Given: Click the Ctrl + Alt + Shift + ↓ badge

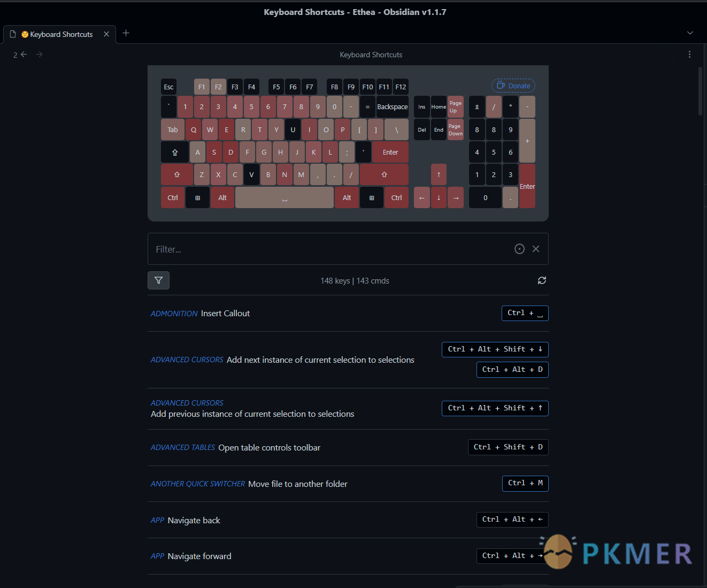Looking at the screenshot, I should tap(495, 349).
